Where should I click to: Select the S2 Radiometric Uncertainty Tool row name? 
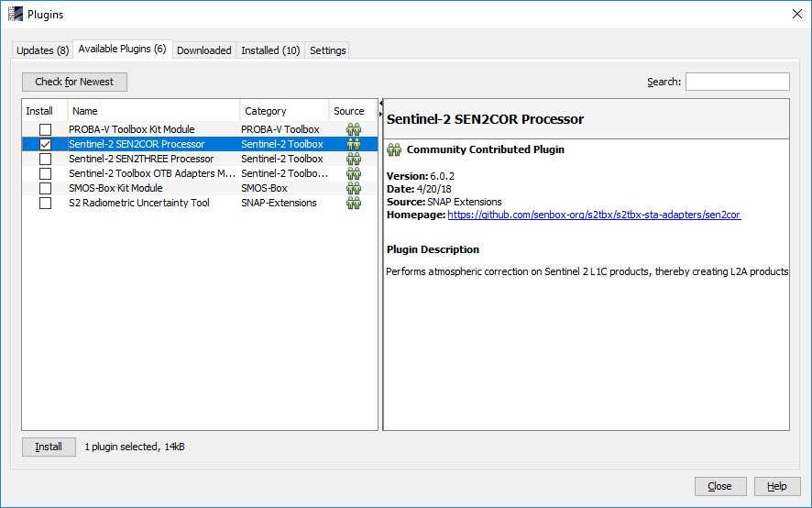click(138, 203)
